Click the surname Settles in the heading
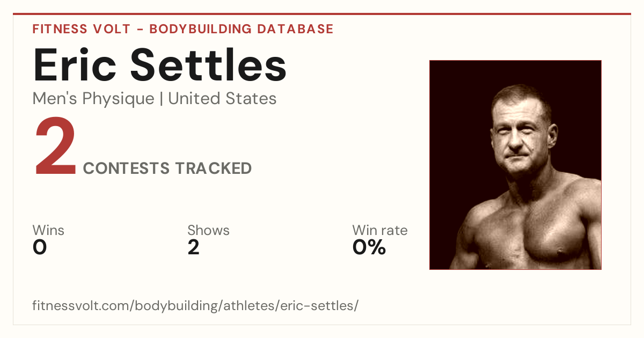The image size is (644, 338). [x=208, y=64]
